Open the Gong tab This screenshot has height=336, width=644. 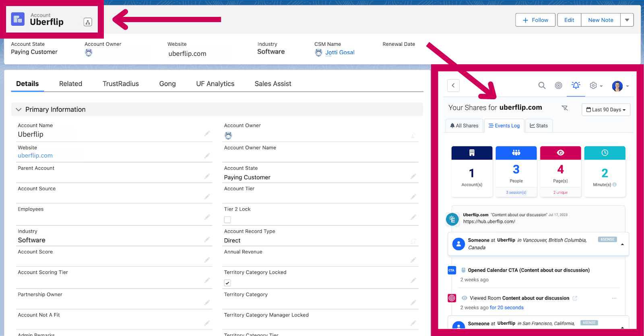point(167,84)
